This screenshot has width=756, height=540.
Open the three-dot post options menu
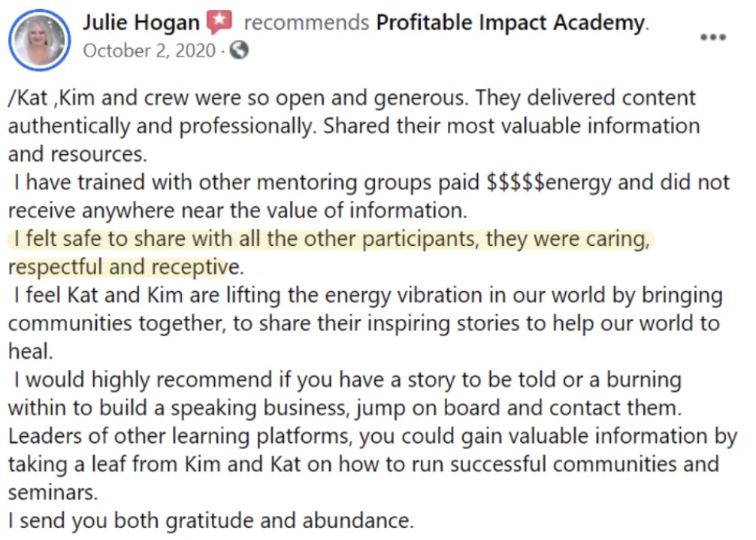[713, 37]
